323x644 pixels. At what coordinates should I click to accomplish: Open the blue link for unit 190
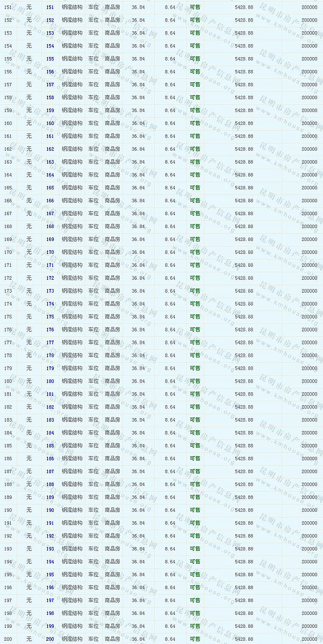pyautogui.click(x=50, y=511)
